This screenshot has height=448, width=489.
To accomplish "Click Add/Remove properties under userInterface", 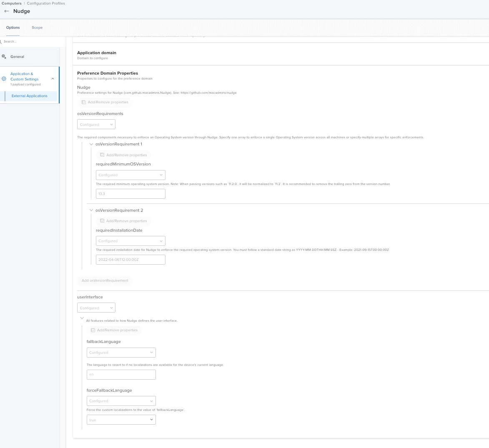I will pyautogui.click(x=114, y=330).
